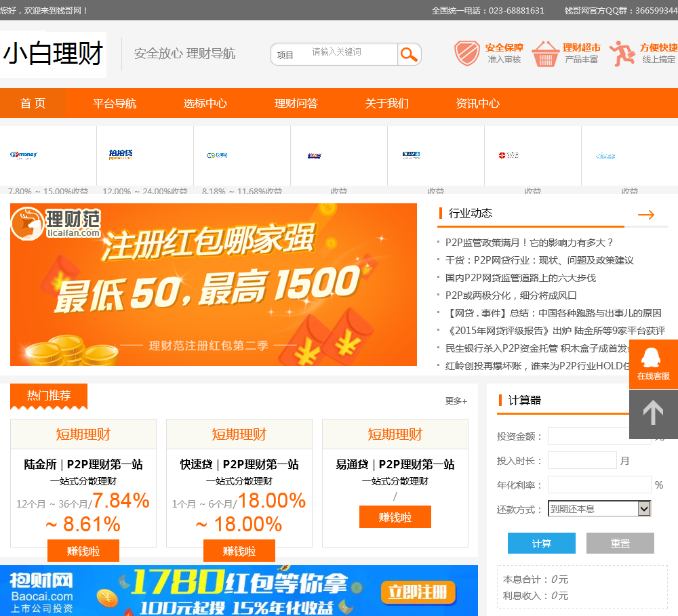Screen dimensions: 678x616
Task: Click the orange arrow beside 行业动态
Action: click(646, 214)
